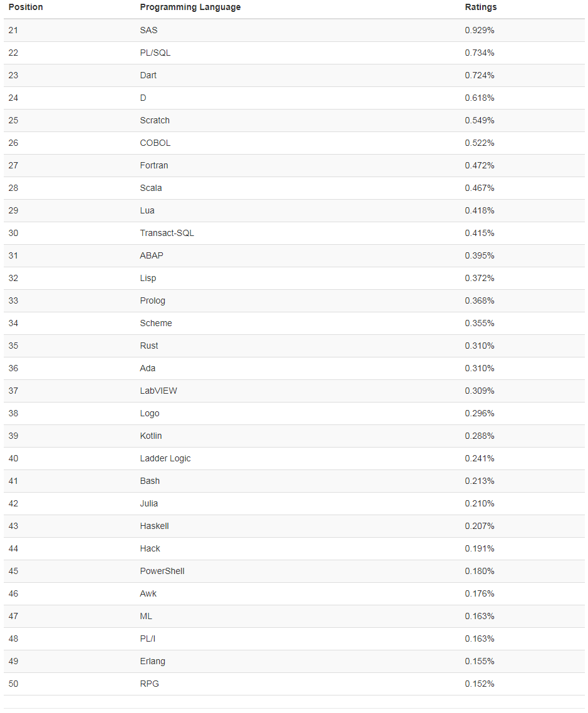
Task: Select the Dart row name
Action: pyautogui.click(x=148, y=75)
